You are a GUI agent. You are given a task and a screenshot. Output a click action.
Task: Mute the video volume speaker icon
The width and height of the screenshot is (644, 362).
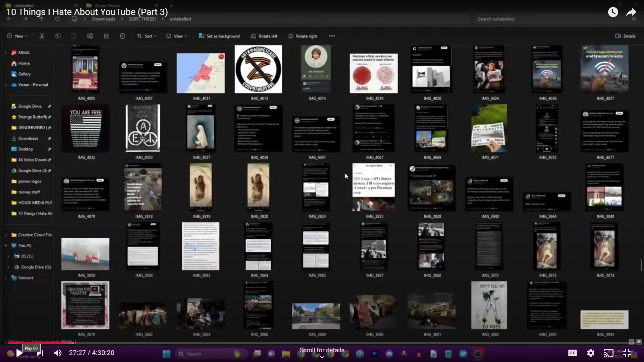point(58,353)
